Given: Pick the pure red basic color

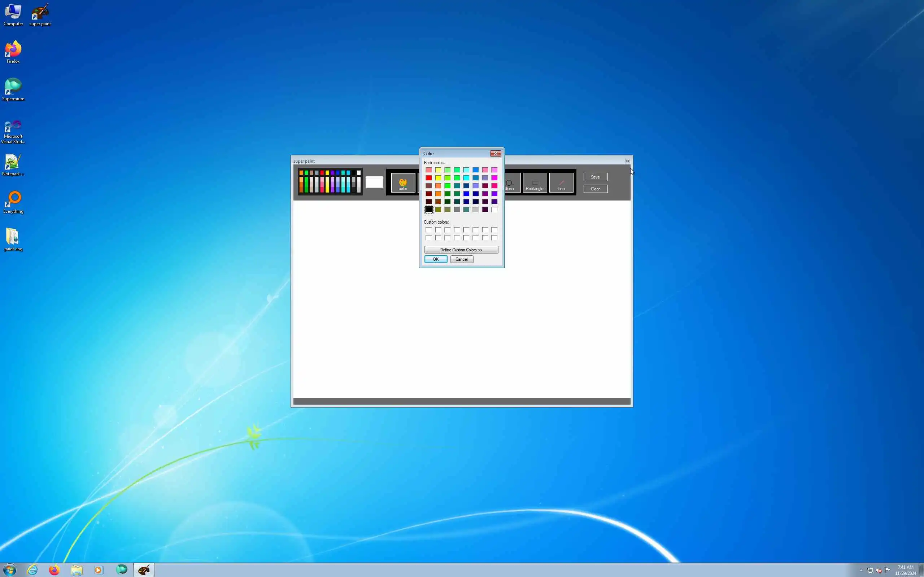Looking at the screenshot, I should (x=429, y=178).
